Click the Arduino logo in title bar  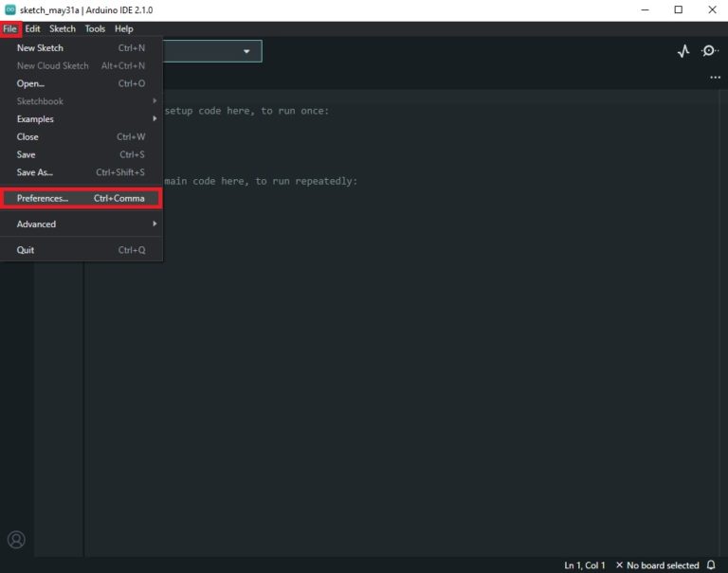(9, 9)
